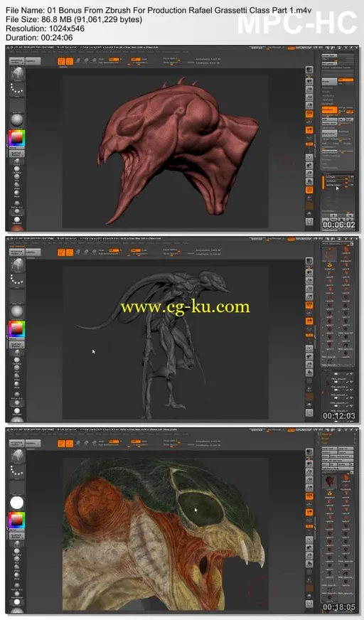Select Zoom icon on 00:12:03 right shelf
The width and height of the screenshot is (364, 620).
tap(309, 280)
